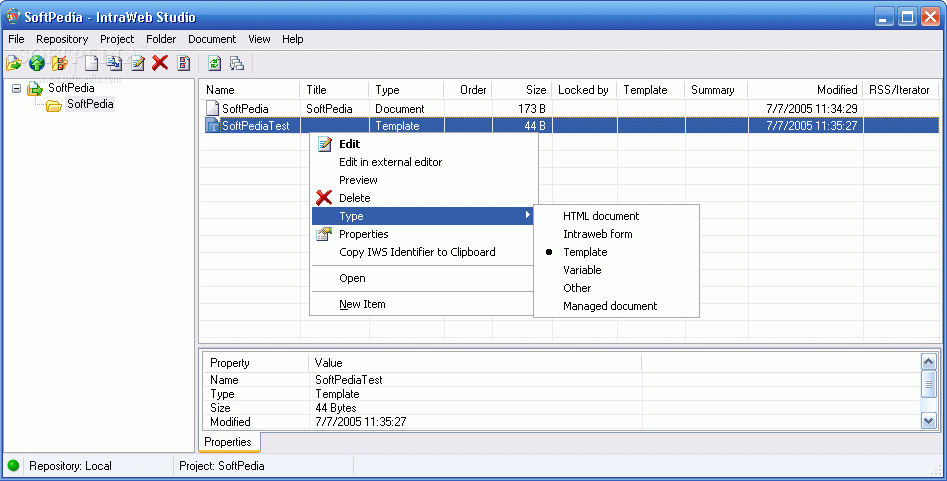Click the IntraWeb Studio title bar app icon
The height and width of the screenshot is (481, 947).
[x=13, y=16]
